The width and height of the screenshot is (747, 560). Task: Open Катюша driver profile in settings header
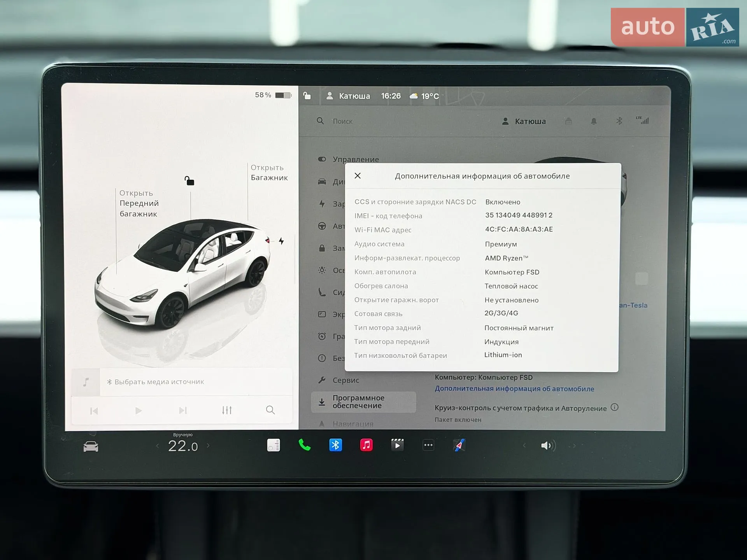(524, 121)
